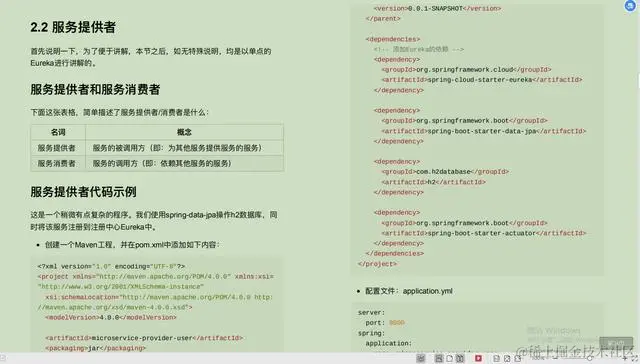
Task: Click the cell starting "服务的调用方（即：依赖"
Action: point(184,163)
